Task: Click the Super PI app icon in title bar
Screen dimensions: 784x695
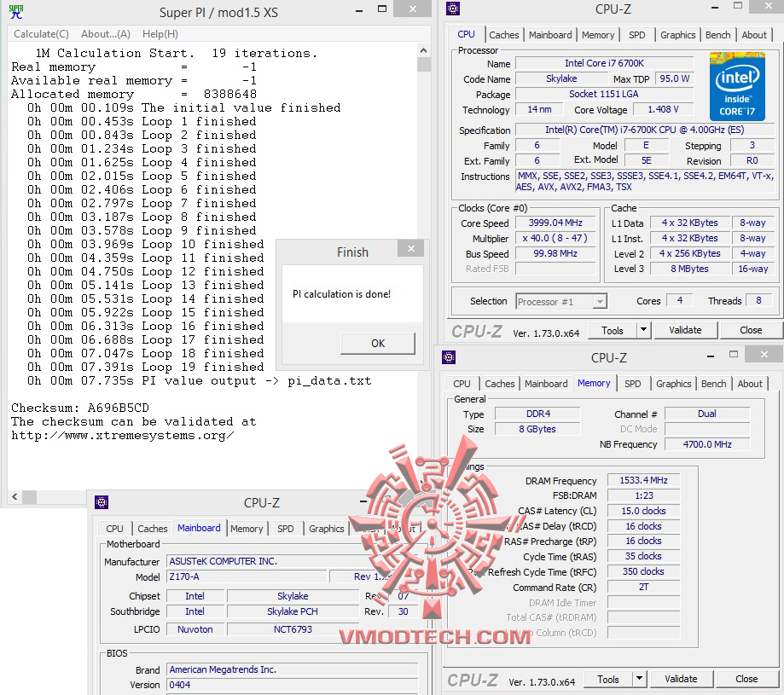Action: click(x=16, y=11)
